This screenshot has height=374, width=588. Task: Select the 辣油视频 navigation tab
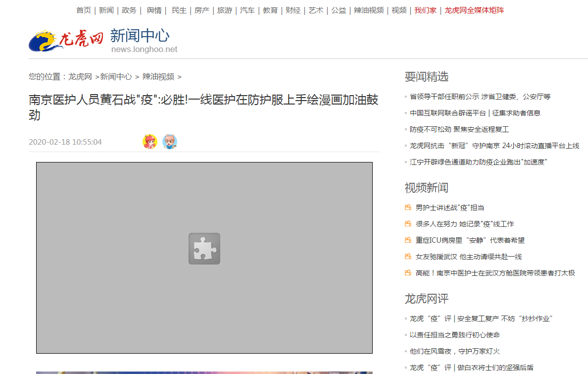coord(368,9)
